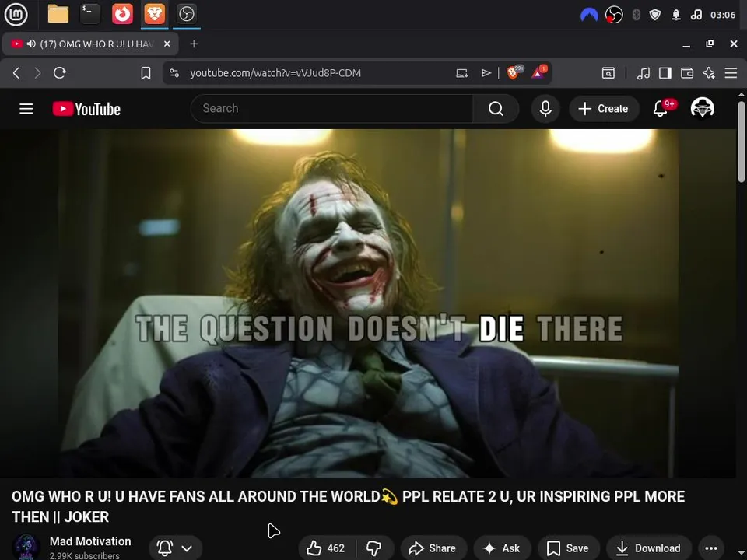Open Brave Shields lion icon
The height and width of the screenshot is (560, 747).
(x=514, y=72)
